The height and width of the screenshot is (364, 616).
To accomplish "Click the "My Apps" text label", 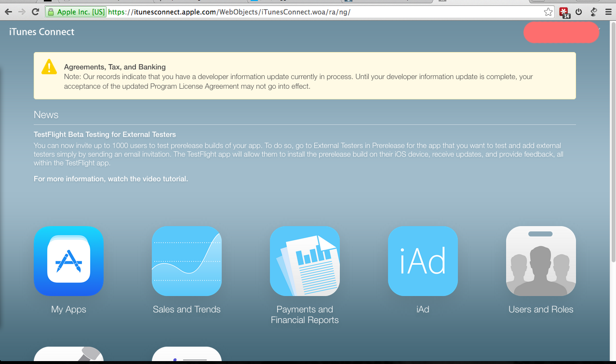I will [68, 310].
